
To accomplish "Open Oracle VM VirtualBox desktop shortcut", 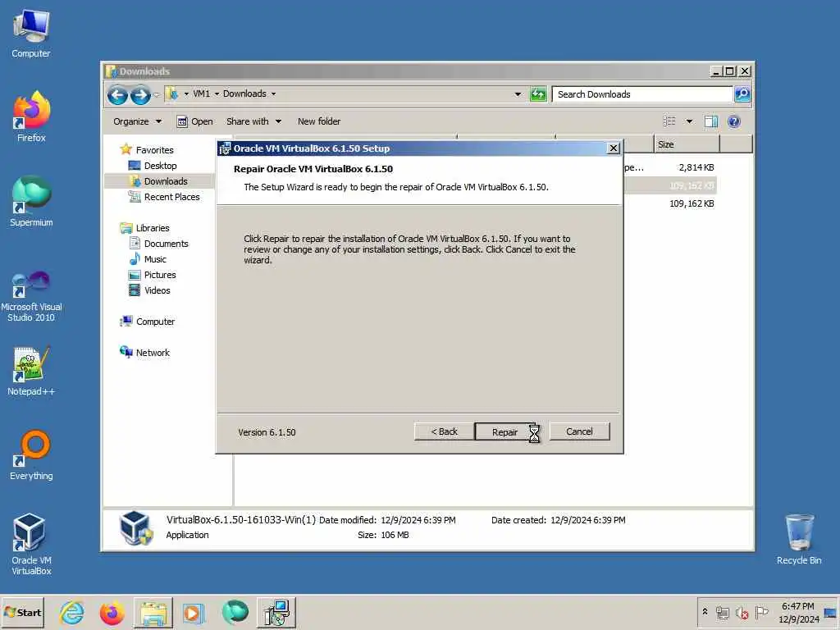I will coord(31,545).
